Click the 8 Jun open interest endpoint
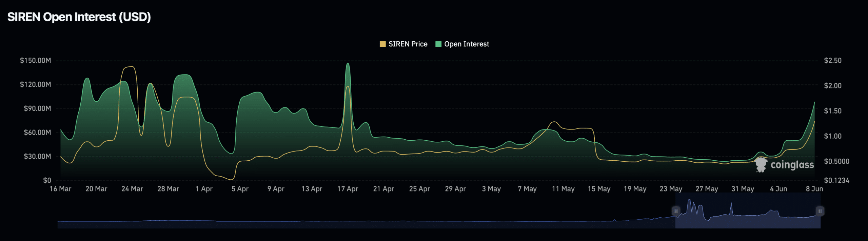Viewport: 868px width, 241px height. click(814, 102)
